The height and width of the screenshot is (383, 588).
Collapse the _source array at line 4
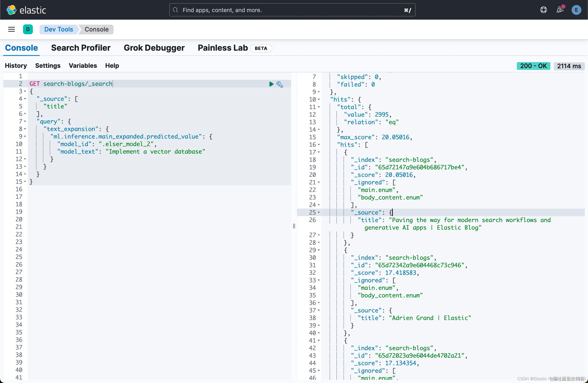tap(25, 99)
